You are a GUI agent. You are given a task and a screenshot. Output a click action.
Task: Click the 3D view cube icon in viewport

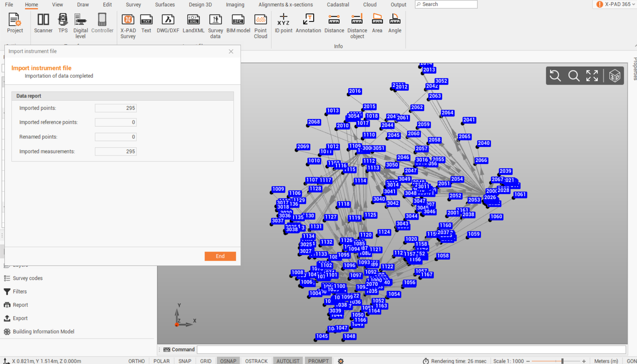[615, 76]
